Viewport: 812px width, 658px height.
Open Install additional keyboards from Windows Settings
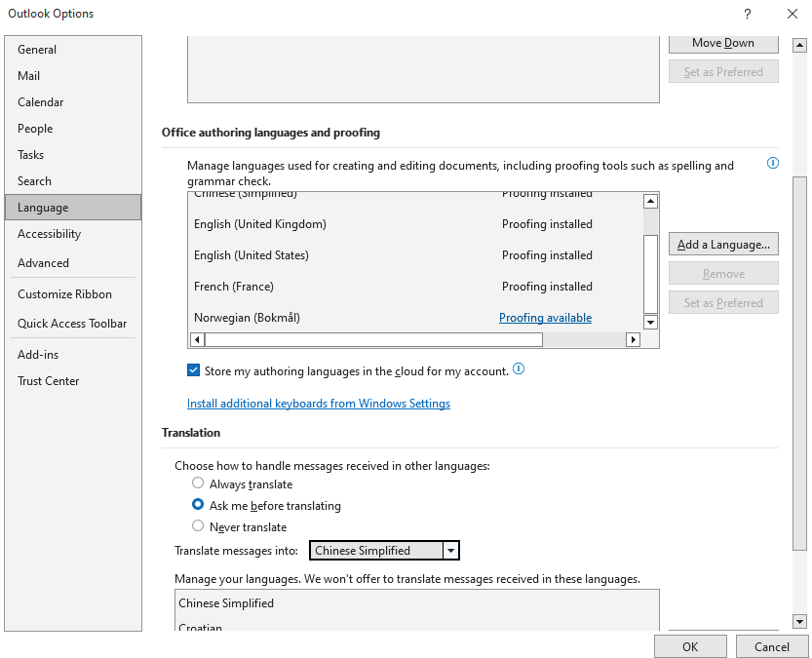pos(319,403)
